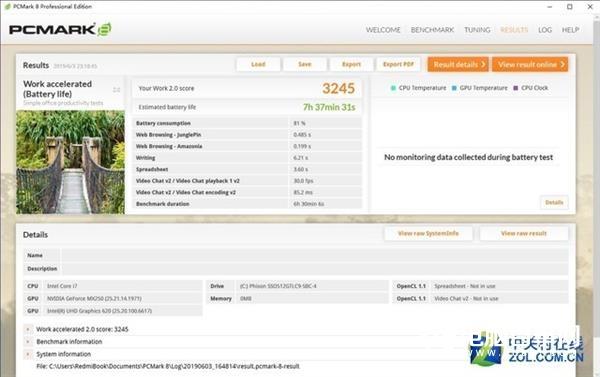Click the fullscreen icon beside Work accelerated
The height and width of the screenshot is (377, 600).
tap(116, 90)
